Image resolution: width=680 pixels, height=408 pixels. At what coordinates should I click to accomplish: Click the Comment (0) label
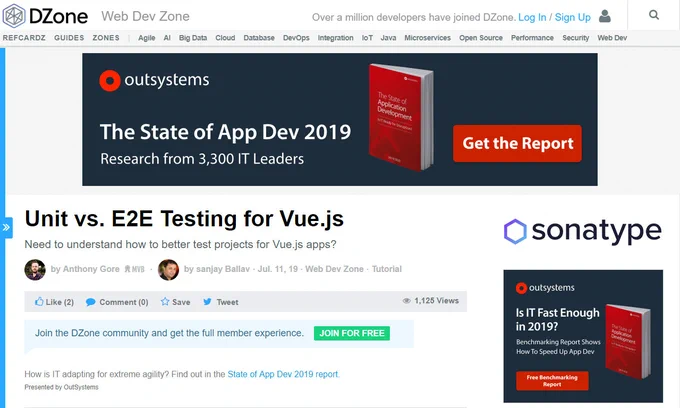[x=124, y=302]
